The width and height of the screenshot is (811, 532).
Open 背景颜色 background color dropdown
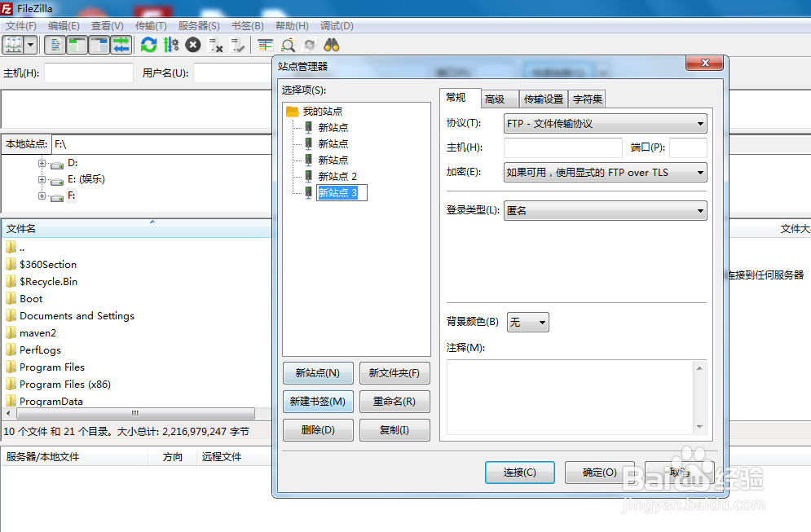pos(527,322)
